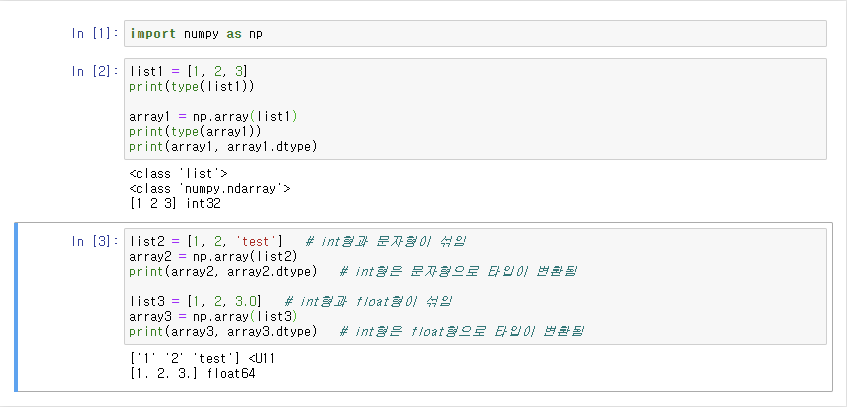Click the [1 2 3] int32 output

tap(175, 204)
